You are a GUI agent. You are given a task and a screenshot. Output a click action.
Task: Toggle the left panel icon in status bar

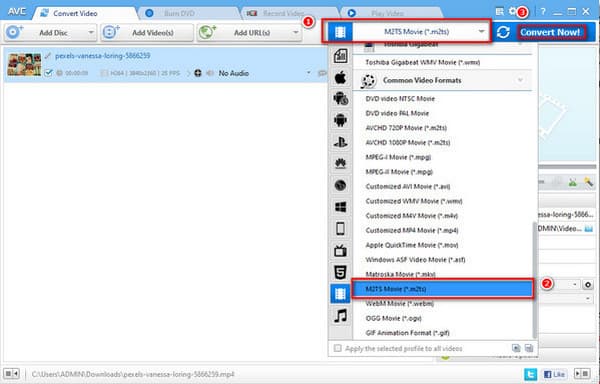pos(11,374)
